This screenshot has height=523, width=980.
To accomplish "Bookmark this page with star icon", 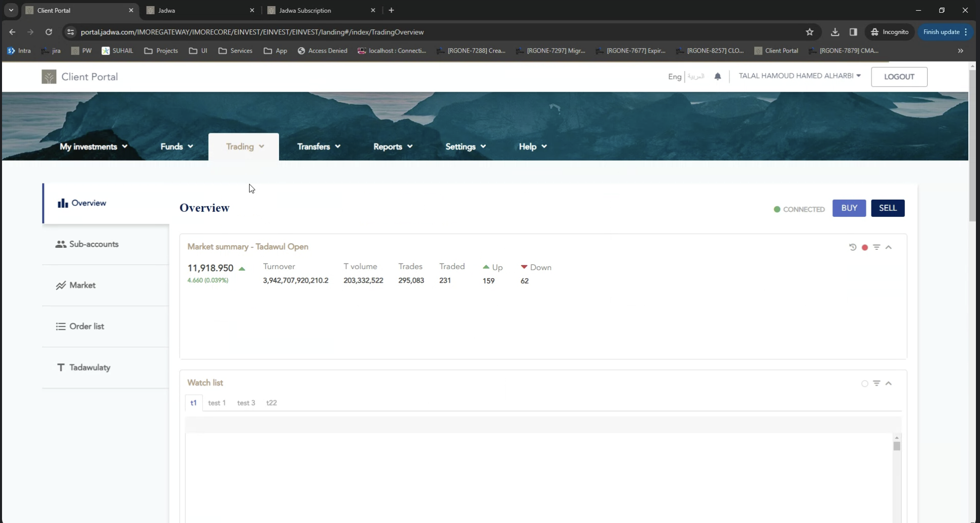I will click(810, 32).
